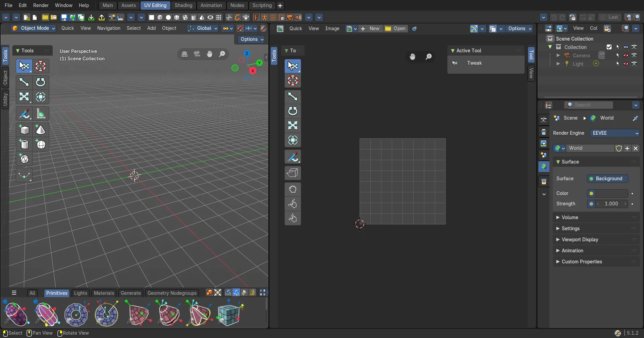
Task: Select the Annotate tool in 3D viewport toolbar
Action: click(x=24, y=114)
